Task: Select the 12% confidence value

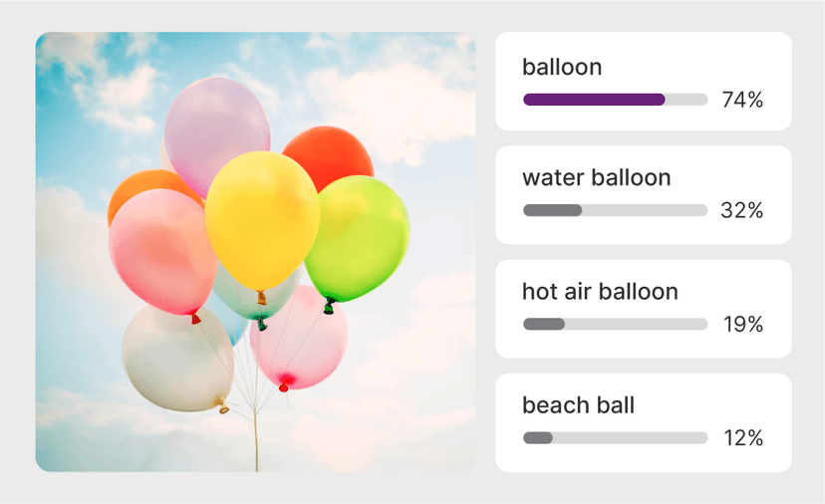Action: tap(742, 438)
